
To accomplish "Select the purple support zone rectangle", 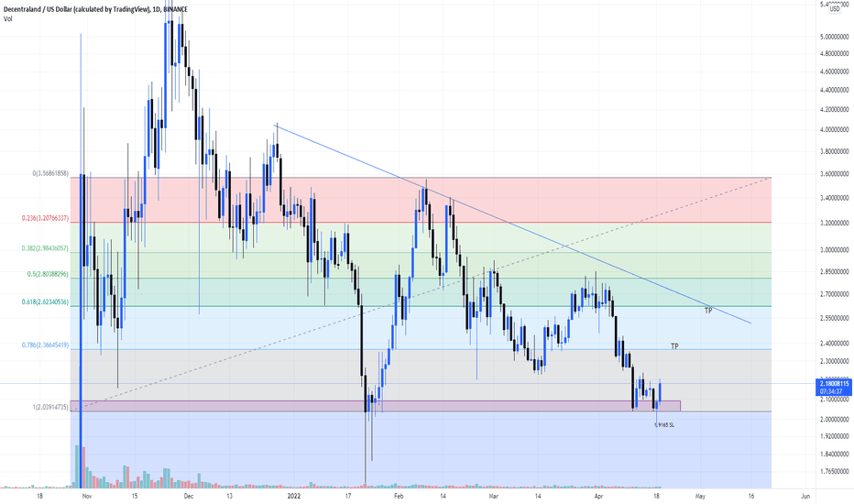I will (x=376, y=406).
